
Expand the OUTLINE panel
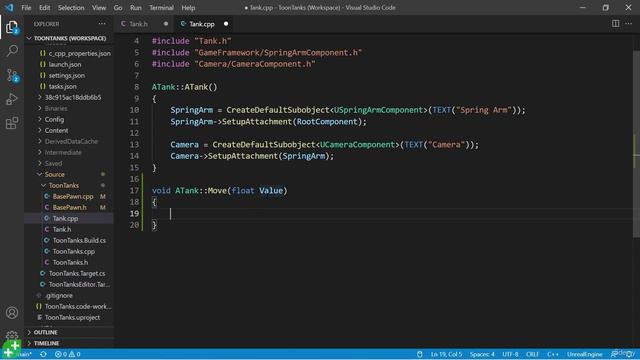[x=69, y=333]
